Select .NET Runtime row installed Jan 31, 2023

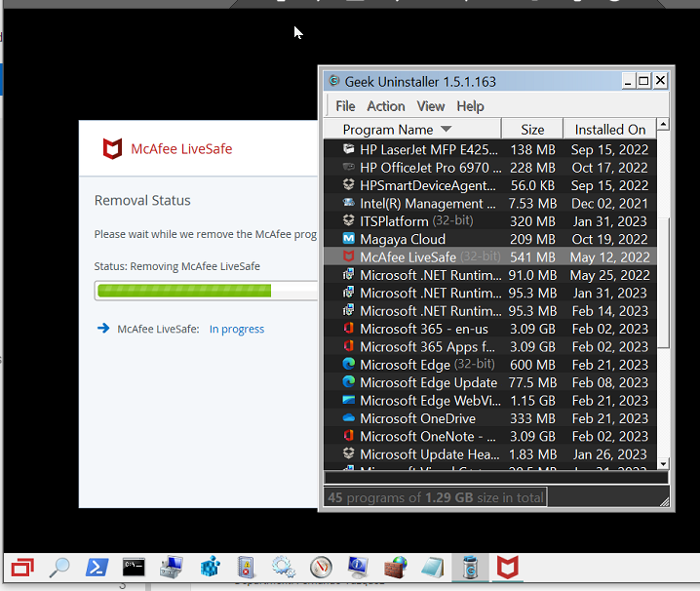490,293
